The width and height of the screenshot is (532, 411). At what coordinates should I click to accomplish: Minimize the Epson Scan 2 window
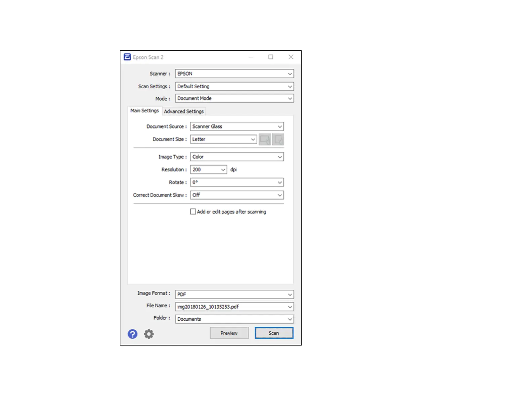tap(251, 57)
